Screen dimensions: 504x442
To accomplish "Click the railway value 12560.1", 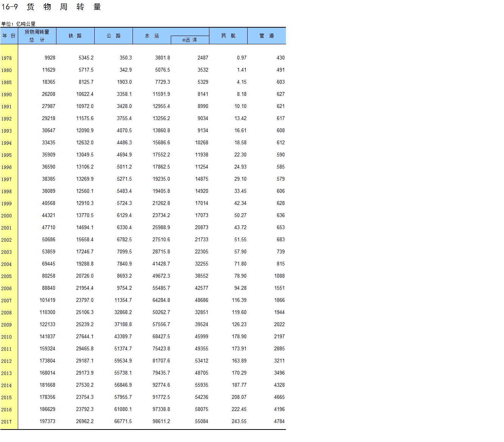I will tap(84, 191).
